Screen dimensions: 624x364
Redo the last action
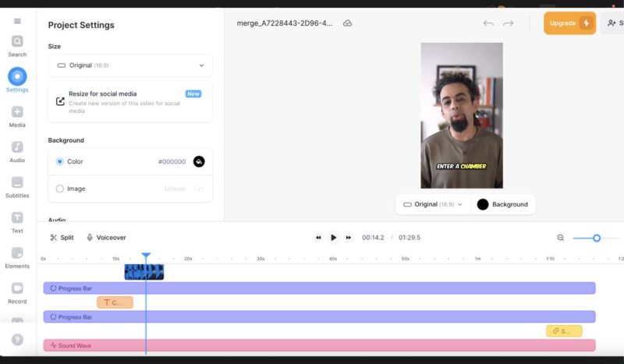point(509,23)
